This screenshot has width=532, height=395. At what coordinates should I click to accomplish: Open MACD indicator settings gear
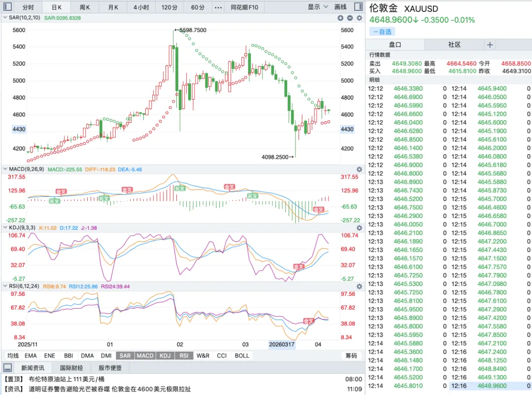tap(359, 170)
